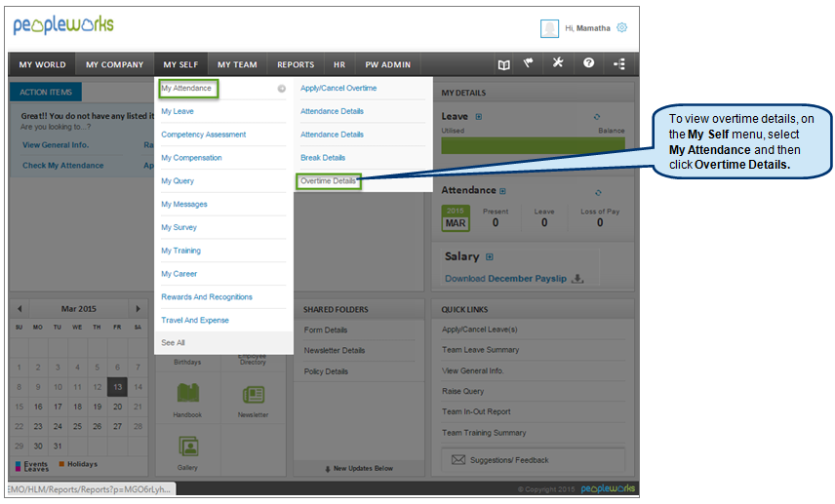This screenshot has width=835, height=504.
Task: Select date 20 in the calendar
Action: [x=117, y=407]
